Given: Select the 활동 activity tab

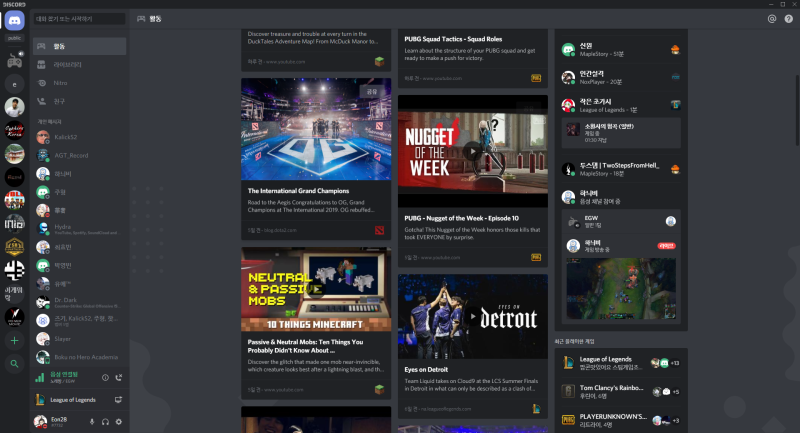Looking at the screenshot, I should tap(80, 46).
